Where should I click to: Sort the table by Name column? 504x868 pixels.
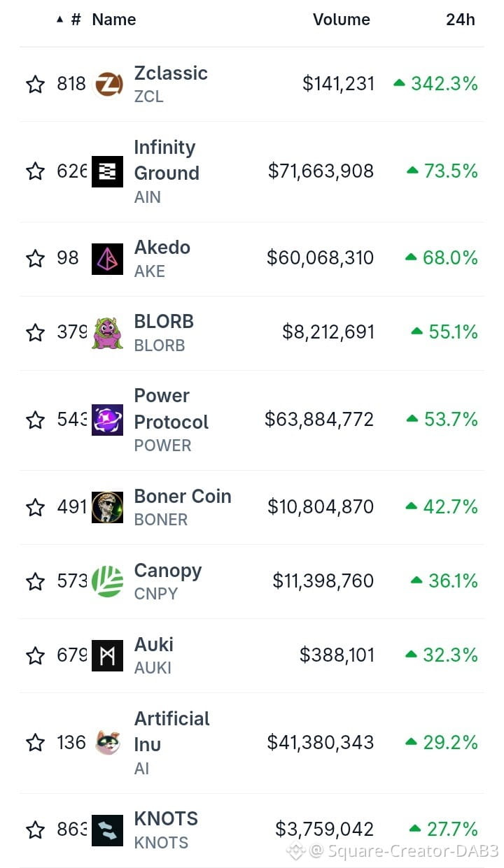[x=114, y=20]
